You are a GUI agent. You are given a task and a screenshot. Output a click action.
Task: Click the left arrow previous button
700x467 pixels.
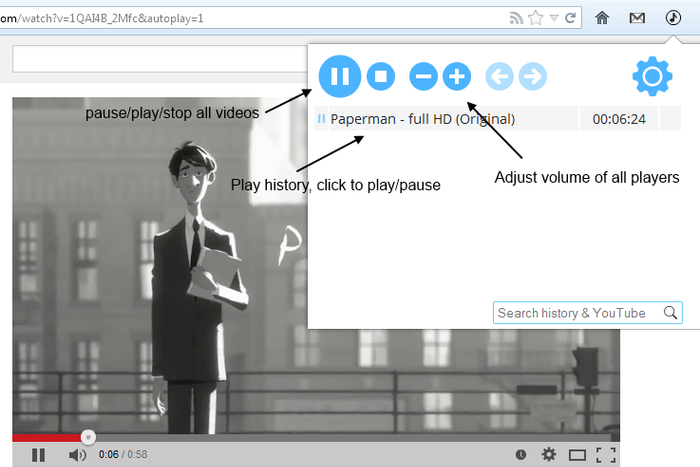pos(499,76)
